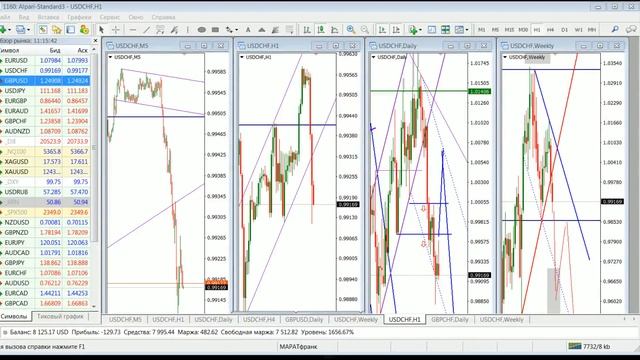Choose the text label 'A' tool
This screenshot has height=360, width=640.
[248, 29]
